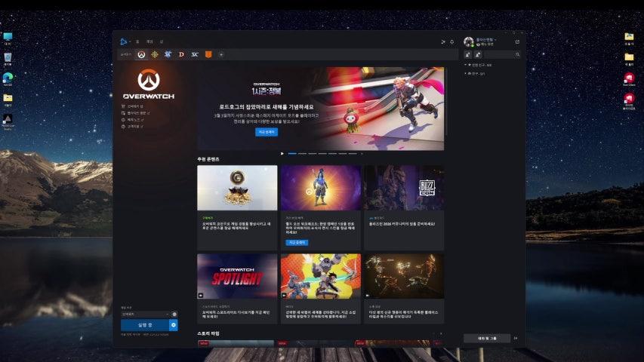This screenshot has height=362, width=644.
Task: Open the Overwatch coins content card
Action: pos(237,207)
